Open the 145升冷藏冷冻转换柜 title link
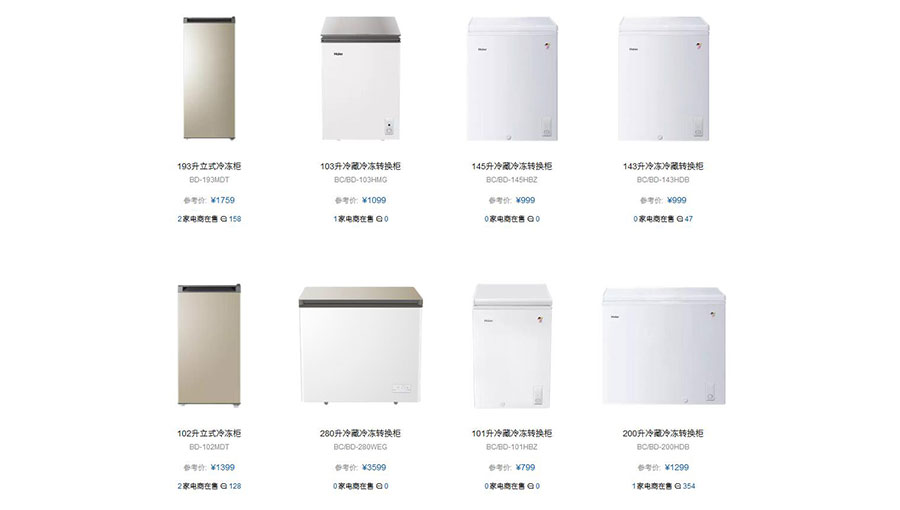This screenshot has height=510, width=900. pos(511,166)
